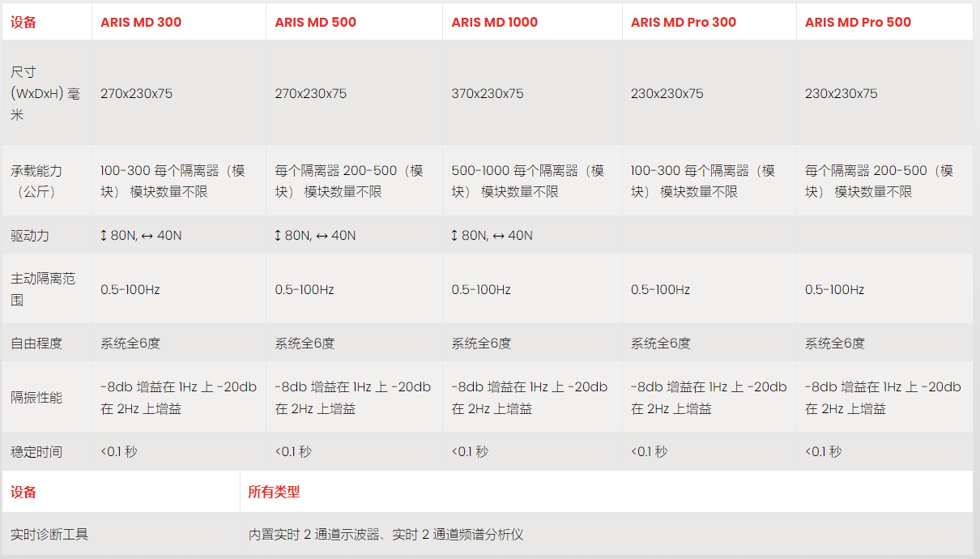The image size is (980, 559).
Task: Select <0.1 秒 settling time for ARIS MD 1000
Action: (x=470, y=451)
